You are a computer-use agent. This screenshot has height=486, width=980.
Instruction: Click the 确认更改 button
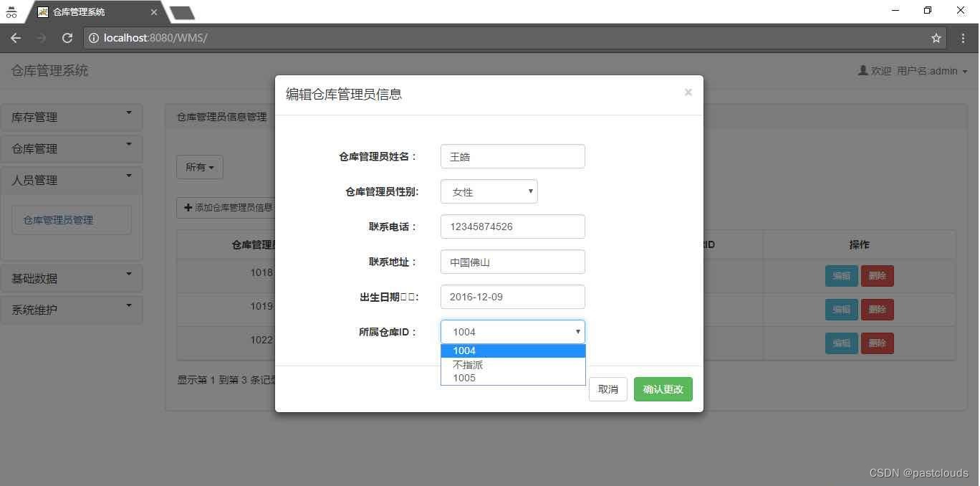pos(663,389)
